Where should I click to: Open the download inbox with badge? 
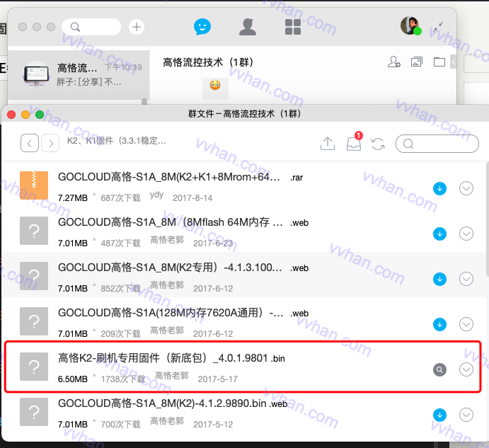(x=354, y=143)
